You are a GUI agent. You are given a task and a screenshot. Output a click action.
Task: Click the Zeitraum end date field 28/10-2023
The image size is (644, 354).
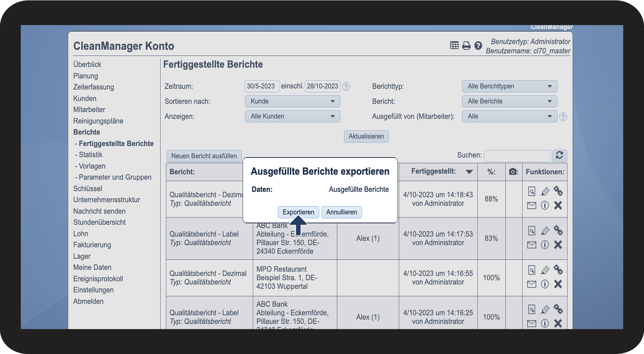(x=323, y=86)
